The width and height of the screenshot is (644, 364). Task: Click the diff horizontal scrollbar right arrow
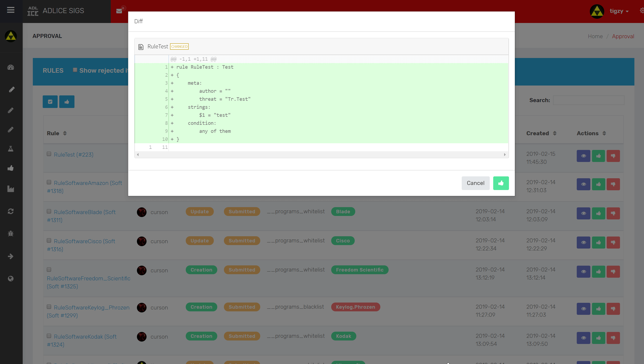504,155
